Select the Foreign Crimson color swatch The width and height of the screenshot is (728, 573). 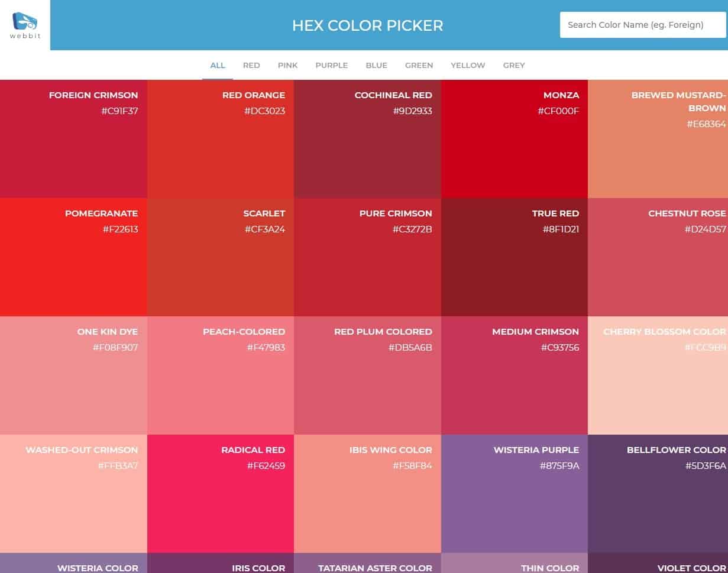pos(73,137)
